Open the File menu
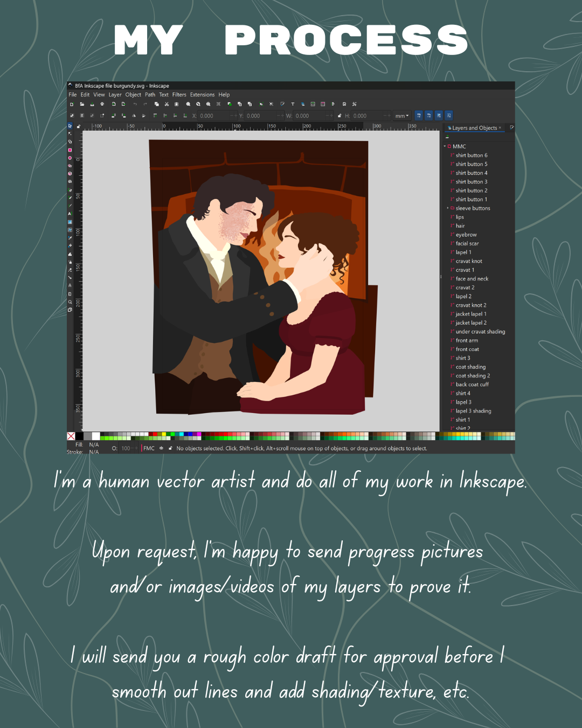This screenshot has width=582, height=728. [x=73, y=94]
